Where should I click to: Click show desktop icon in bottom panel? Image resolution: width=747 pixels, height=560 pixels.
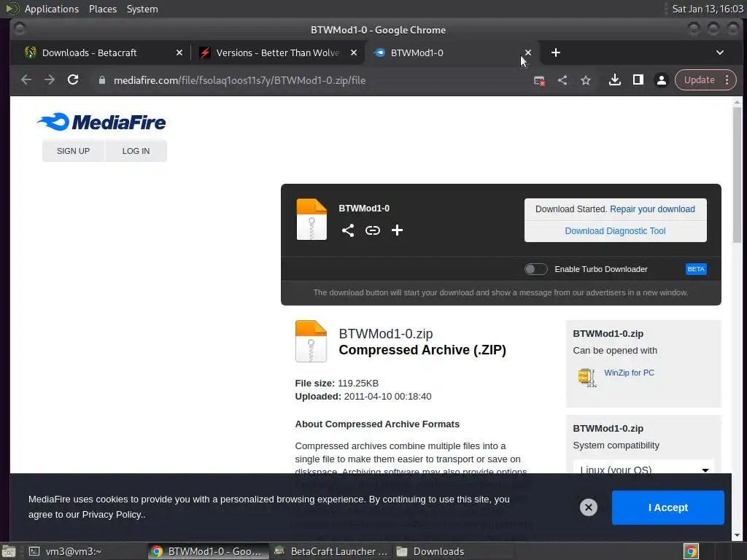click(x=9, y=551)
